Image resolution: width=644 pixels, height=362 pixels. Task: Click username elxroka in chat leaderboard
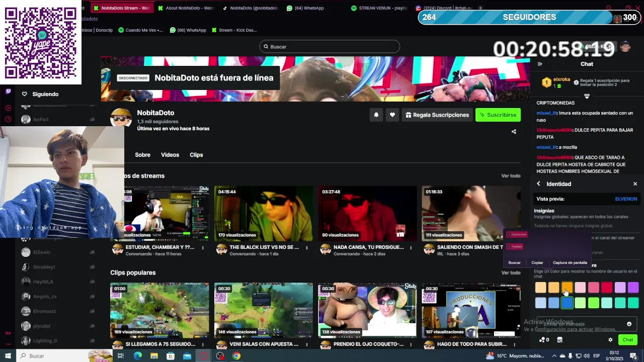(x=561, y=79)
